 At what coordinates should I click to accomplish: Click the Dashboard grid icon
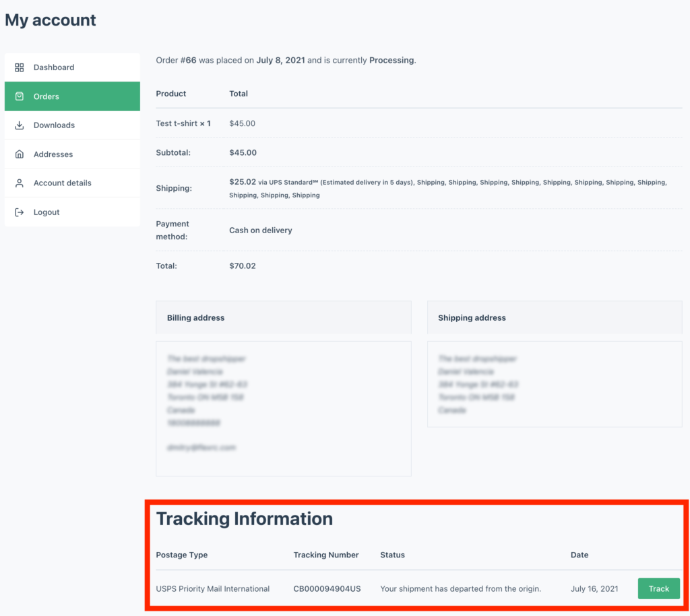pos(20,67)
